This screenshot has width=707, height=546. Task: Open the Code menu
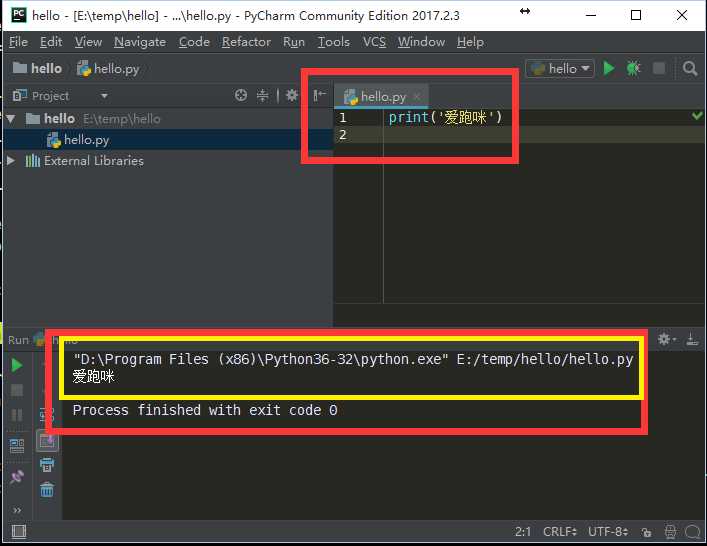[194, 42]
